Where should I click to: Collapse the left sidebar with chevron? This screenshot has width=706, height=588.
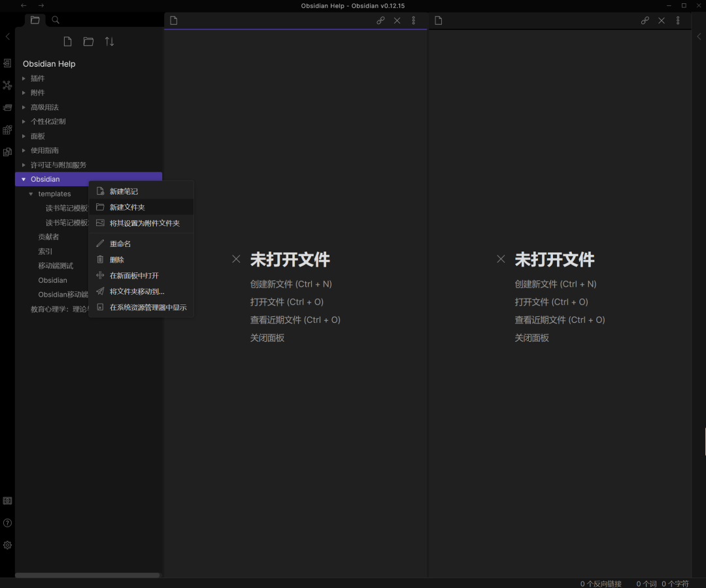click(7, 37)
